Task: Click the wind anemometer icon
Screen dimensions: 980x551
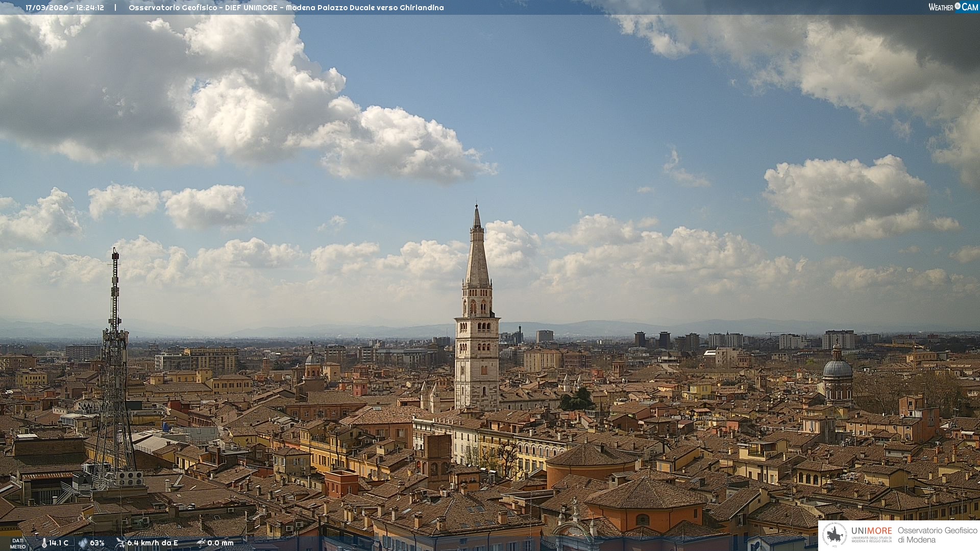Action: (x=120, y=543)
